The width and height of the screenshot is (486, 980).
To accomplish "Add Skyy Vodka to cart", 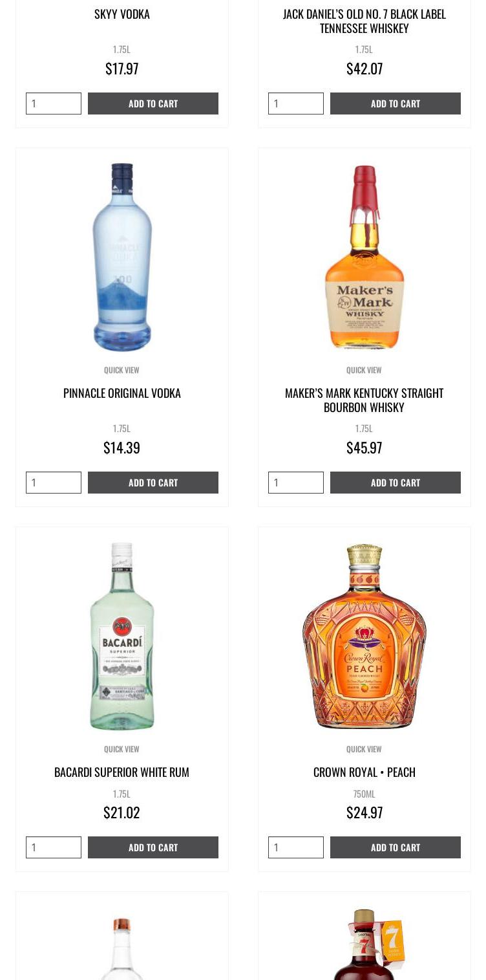I will pos(153,103).
